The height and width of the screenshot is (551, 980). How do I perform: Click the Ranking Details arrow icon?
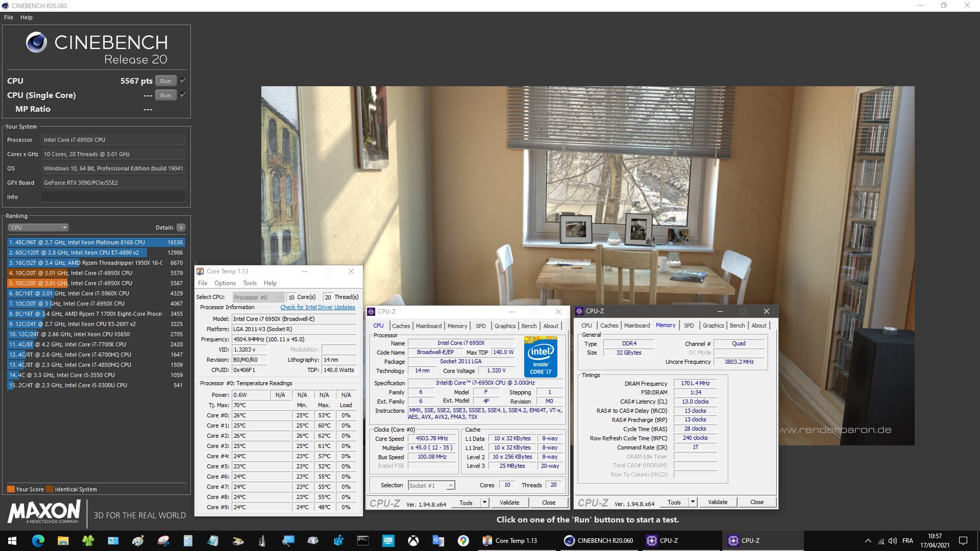pyautogui.click(x=181, y=228)
